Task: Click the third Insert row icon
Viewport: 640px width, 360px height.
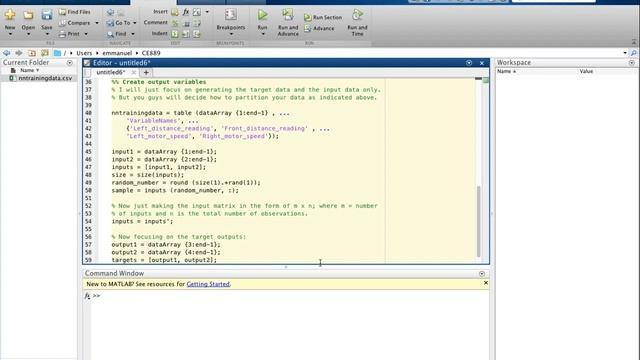Action: click(197, 12)
